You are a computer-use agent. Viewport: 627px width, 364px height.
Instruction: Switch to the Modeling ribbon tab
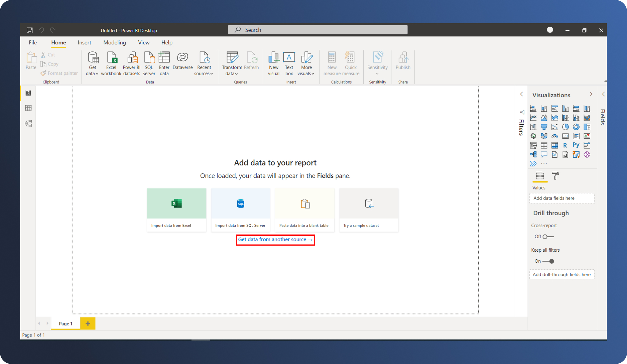coord(115,43)
